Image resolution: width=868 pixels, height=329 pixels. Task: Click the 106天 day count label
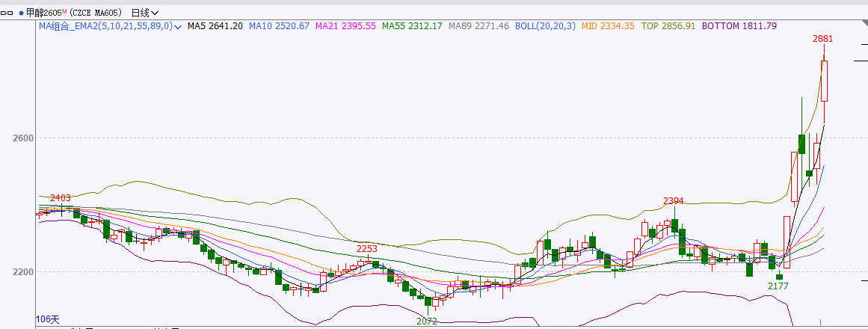[x=47, y=319]
